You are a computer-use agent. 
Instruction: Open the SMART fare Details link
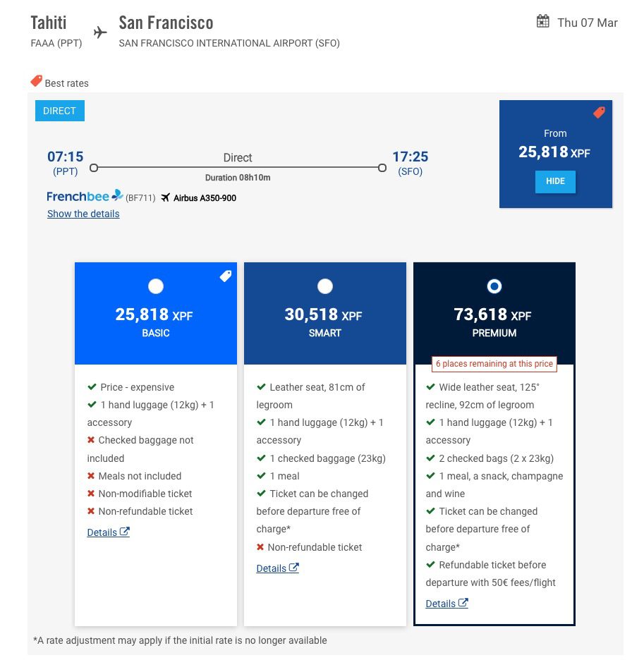point(271,568)
